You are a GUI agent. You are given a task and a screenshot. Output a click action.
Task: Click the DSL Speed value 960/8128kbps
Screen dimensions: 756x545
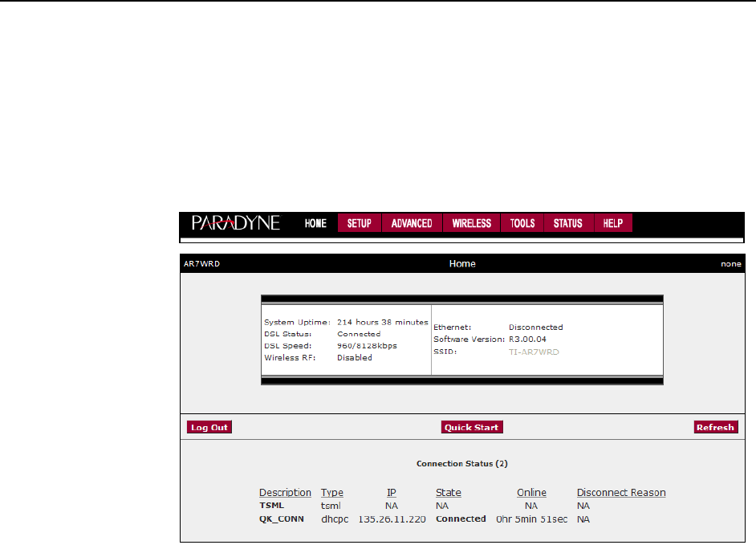(x=367, y=346)
